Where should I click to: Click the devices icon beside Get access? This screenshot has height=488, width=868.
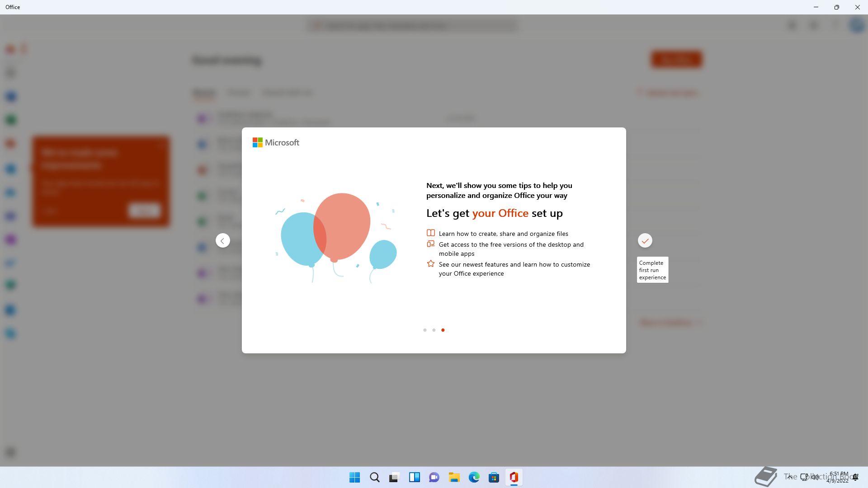pyautogui.click(x=431, y=244)
